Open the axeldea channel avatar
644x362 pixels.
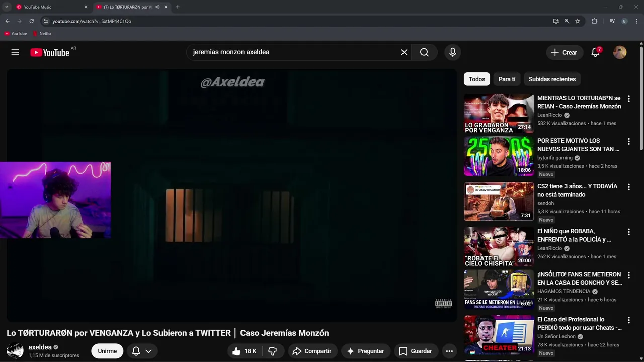tap(15, 351)
